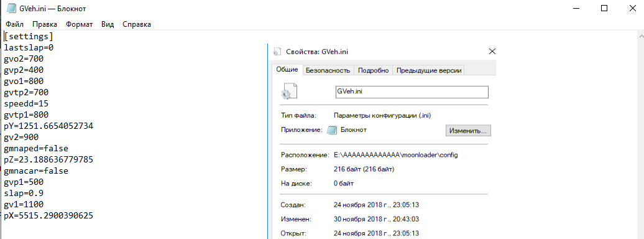Click the [settings] line in Notepad

click(29, 37)
